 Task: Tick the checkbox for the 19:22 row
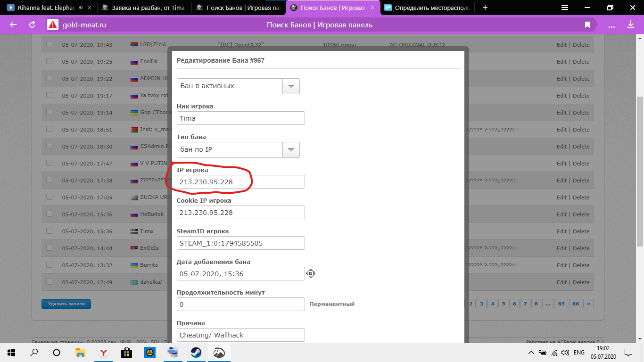tap(49, 78)
